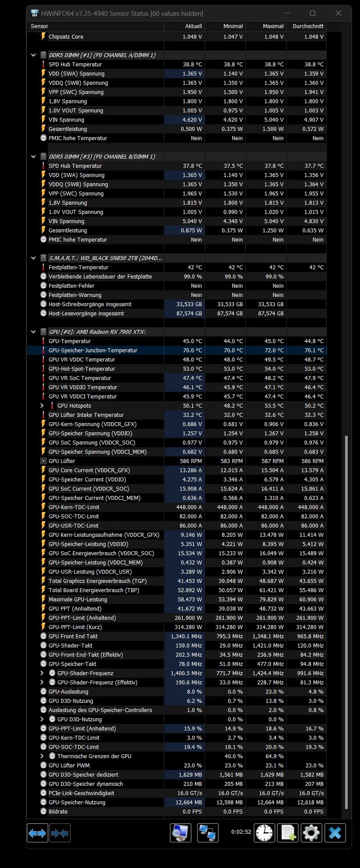The width and height of the screenshot is (360, 868).
Task: Click the Aktuell column header
Action: 184,26
